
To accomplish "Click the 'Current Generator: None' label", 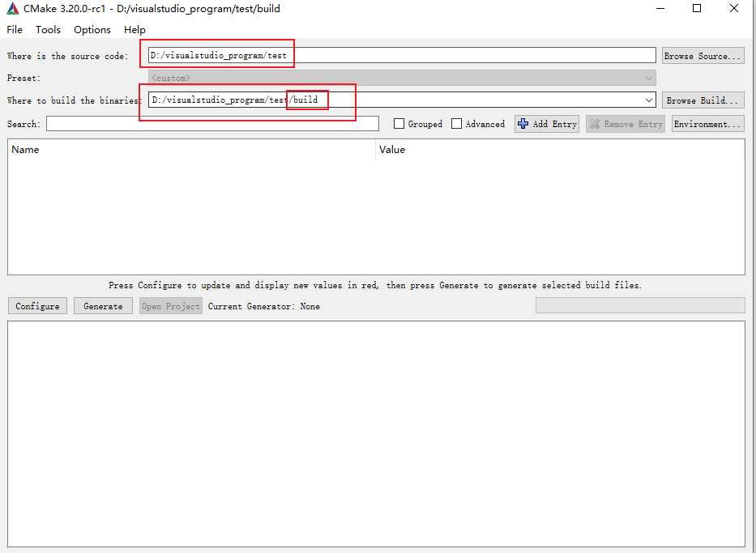I will [x=263, y=306].
